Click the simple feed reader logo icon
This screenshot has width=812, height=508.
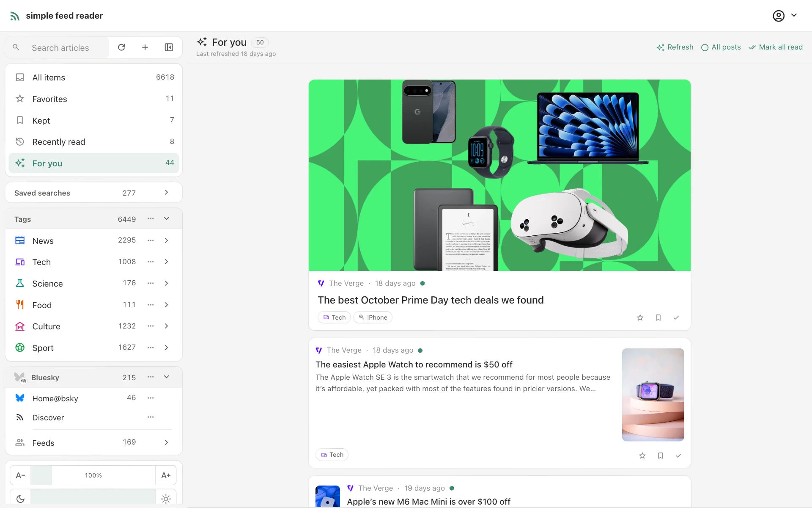point(15,16)
